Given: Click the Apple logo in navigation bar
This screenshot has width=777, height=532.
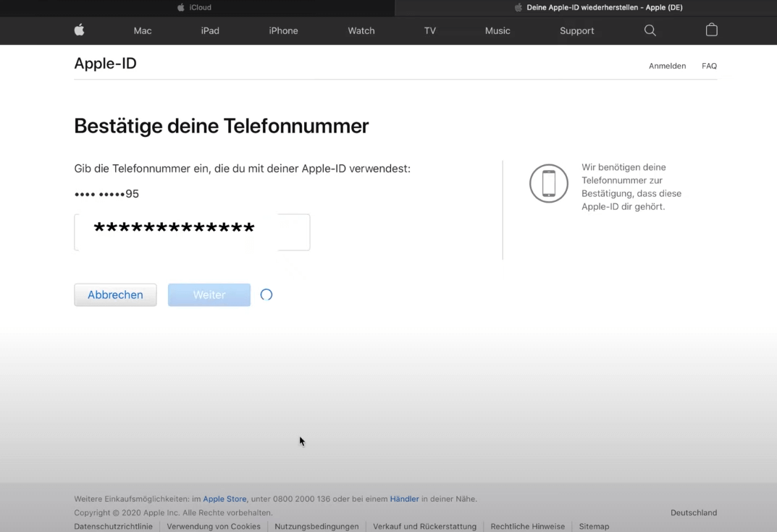Looking at the screenshot, I should 80,30.
